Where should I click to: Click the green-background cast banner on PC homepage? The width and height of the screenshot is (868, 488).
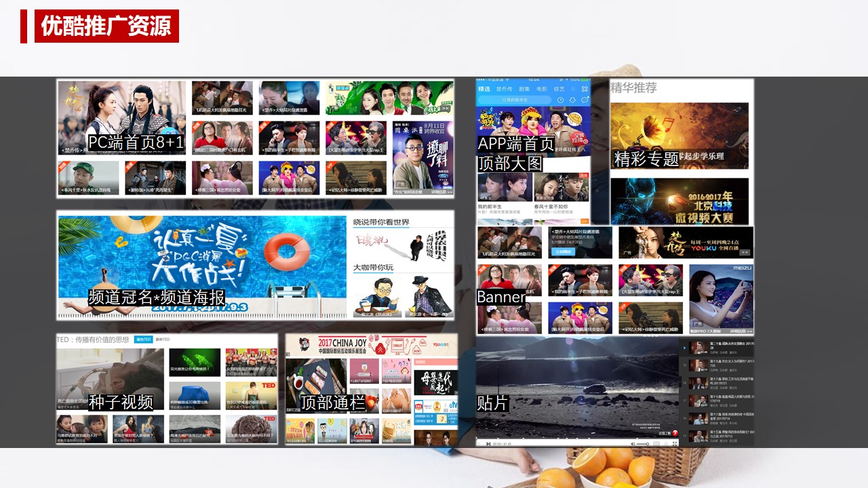tap(389, 98)
